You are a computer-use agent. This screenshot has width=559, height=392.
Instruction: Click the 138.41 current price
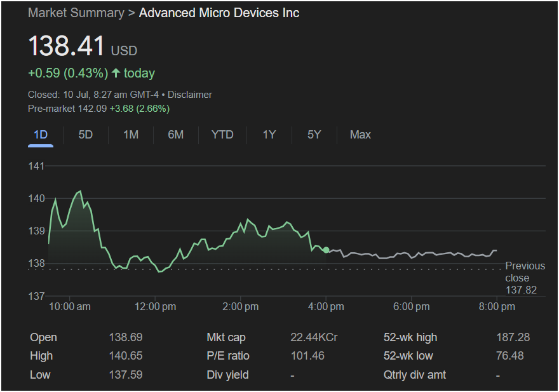(x=66, y=47)
